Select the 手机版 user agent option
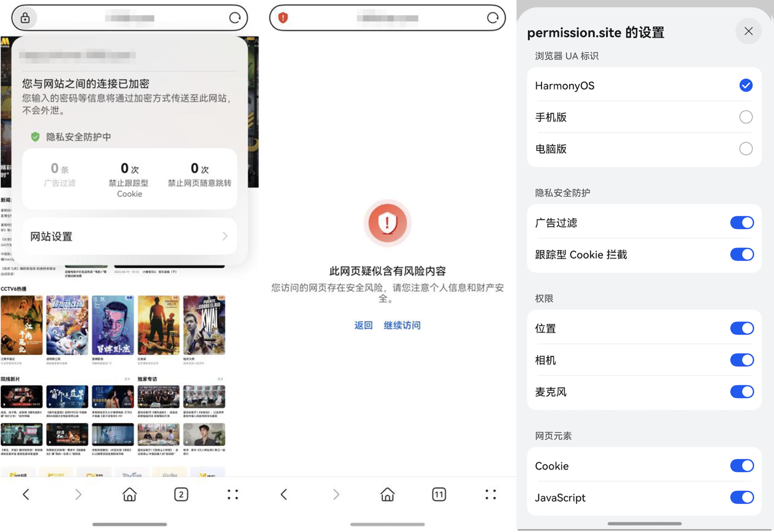This screenshot has width=774, height=532. 746,117
